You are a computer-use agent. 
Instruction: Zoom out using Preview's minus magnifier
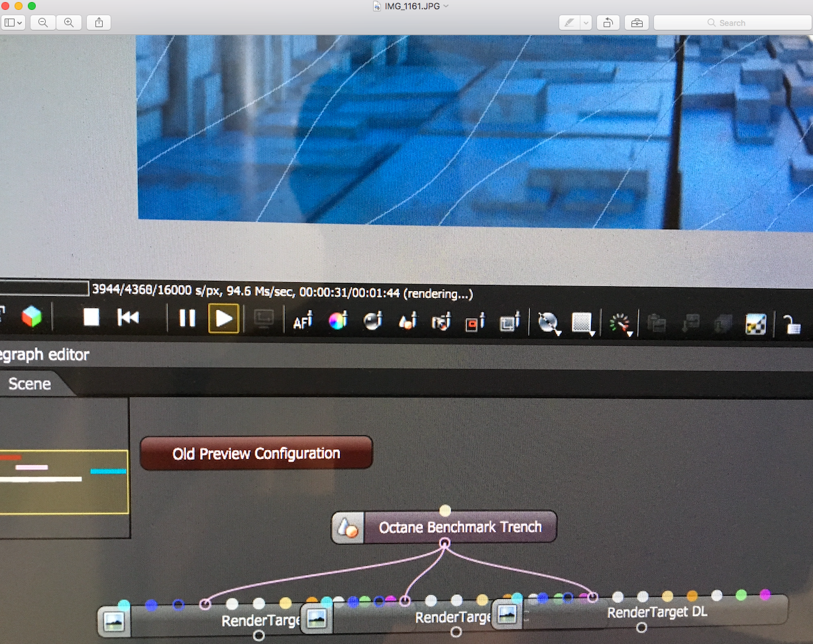[43, 23]
